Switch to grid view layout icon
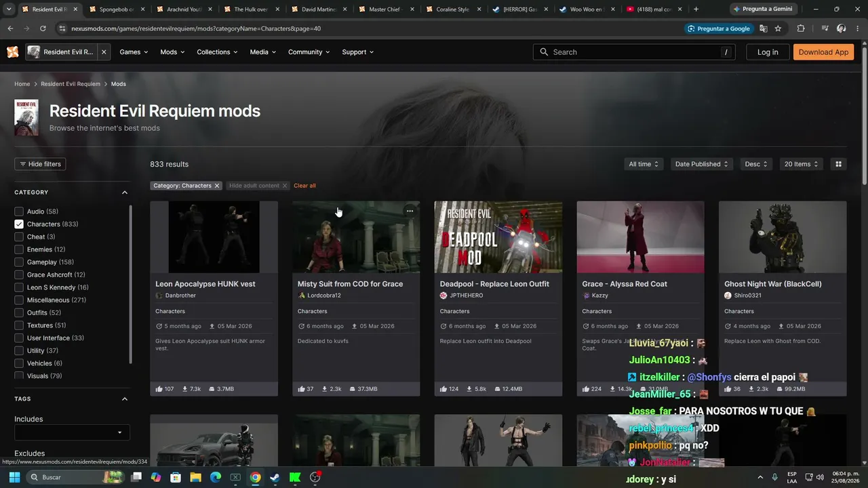The height and width of the screenshot is (488, 868). (x=838, y=164)
